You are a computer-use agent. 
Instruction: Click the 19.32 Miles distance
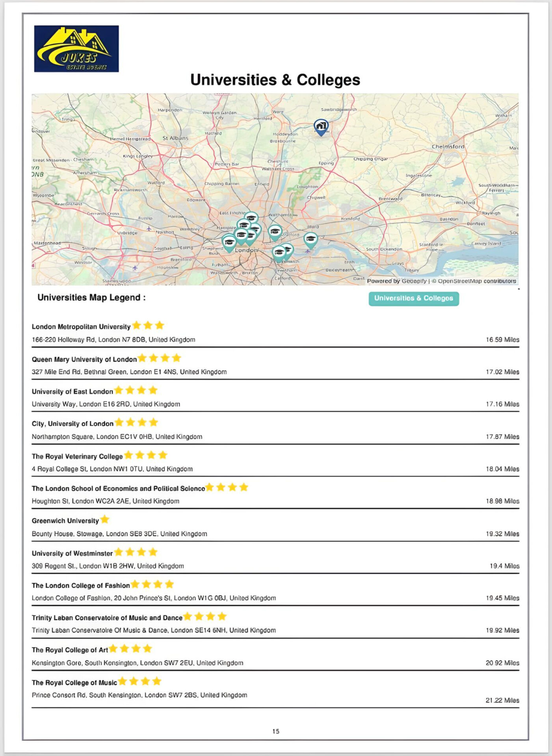pyautogui.click(x=502, y=534)
